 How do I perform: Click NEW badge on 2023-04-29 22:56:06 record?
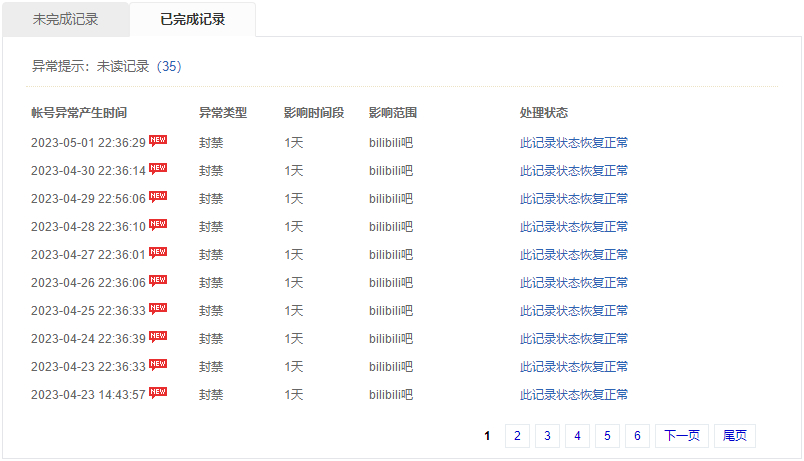158,197
